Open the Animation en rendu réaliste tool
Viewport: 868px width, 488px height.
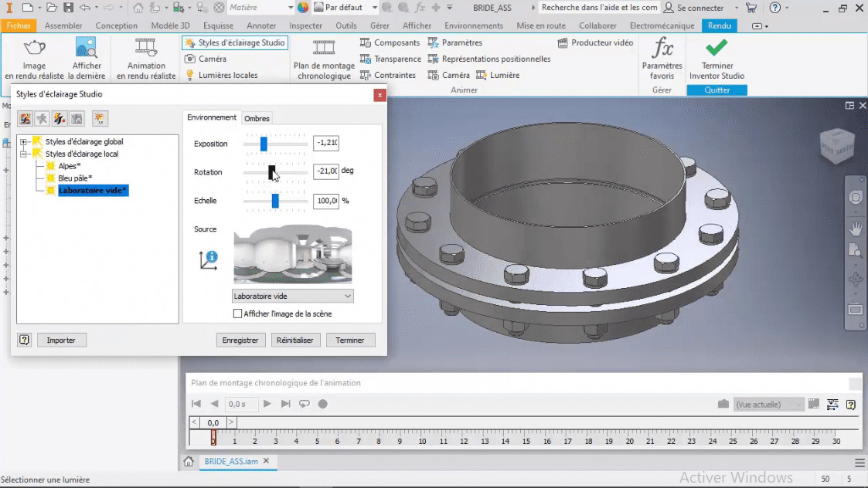coord(145,58)
